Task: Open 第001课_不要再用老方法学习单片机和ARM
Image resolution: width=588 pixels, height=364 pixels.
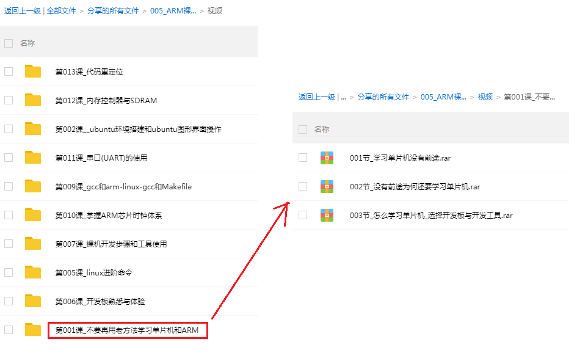Action: click(127, 330)
